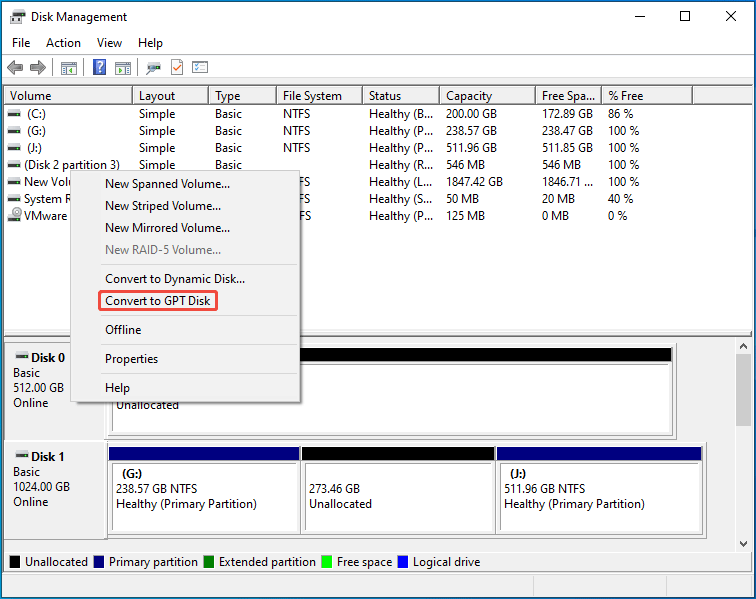Click the 512.00 GB label under Disk 0
The height and width of the screenshot is (599, 756).
pos(39,388)
